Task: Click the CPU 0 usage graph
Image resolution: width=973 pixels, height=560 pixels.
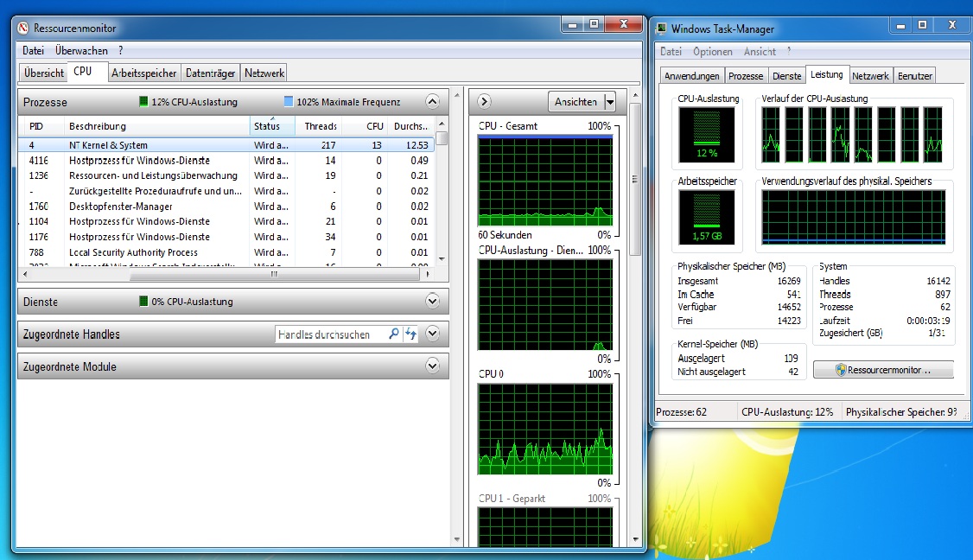Action: tap(545, 429)
